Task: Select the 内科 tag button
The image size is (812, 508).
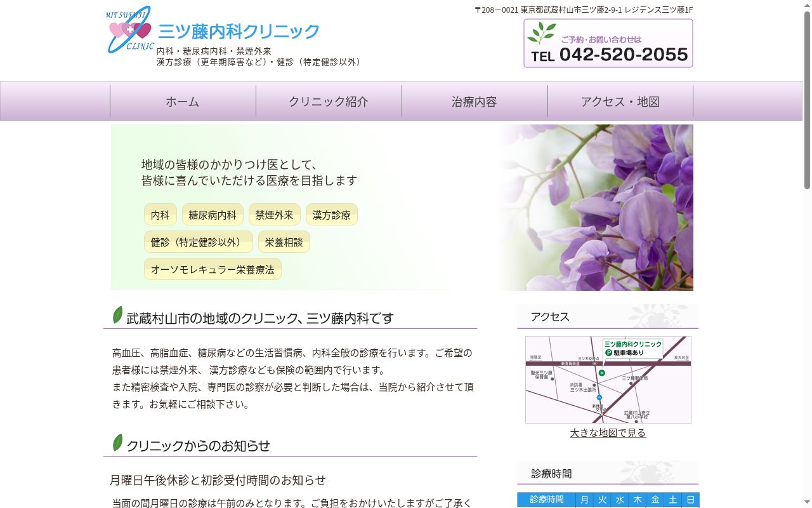Action: [160, 215]
